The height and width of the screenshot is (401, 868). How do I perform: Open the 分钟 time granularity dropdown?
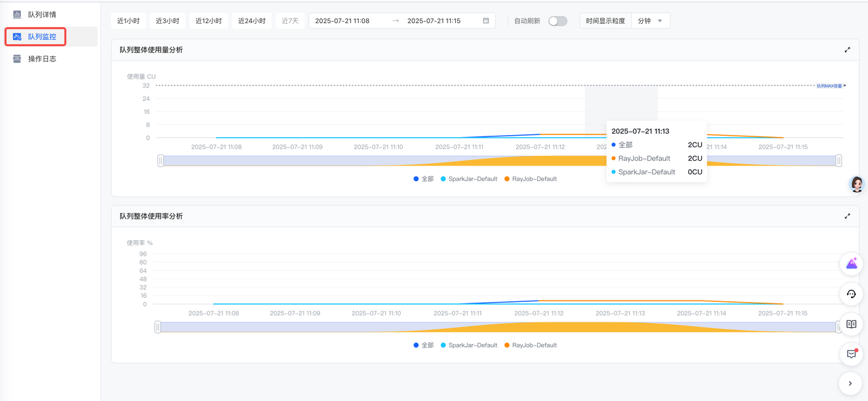pos(650,21)
